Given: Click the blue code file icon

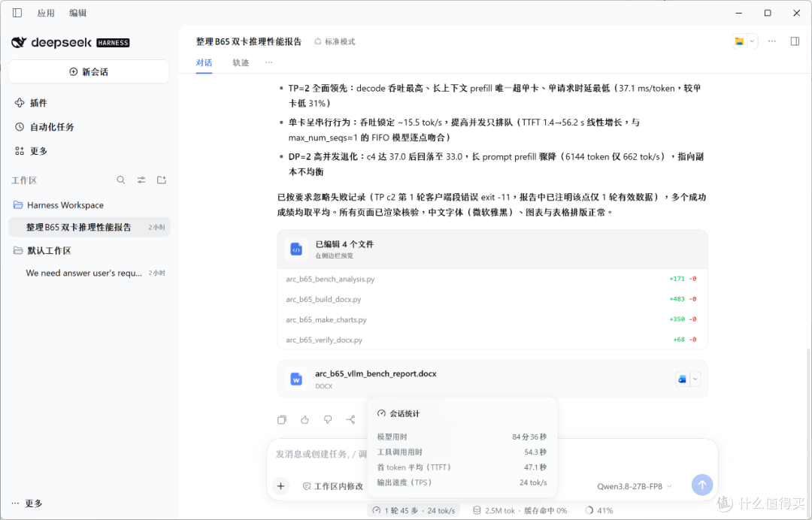Looking at the screenshot, I should [x=296, y=249].
